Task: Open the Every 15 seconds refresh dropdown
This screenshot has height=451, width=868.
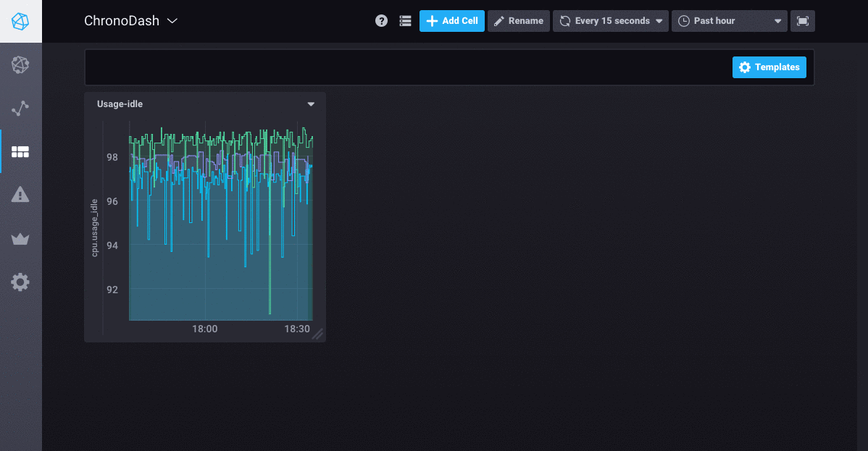Action: point(611,21)
